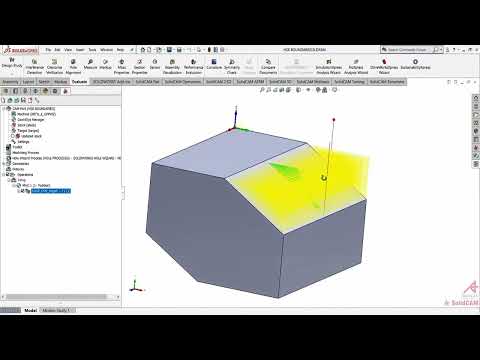
Task: Select the Settings tree item
Action: click(x=20, y=142)
